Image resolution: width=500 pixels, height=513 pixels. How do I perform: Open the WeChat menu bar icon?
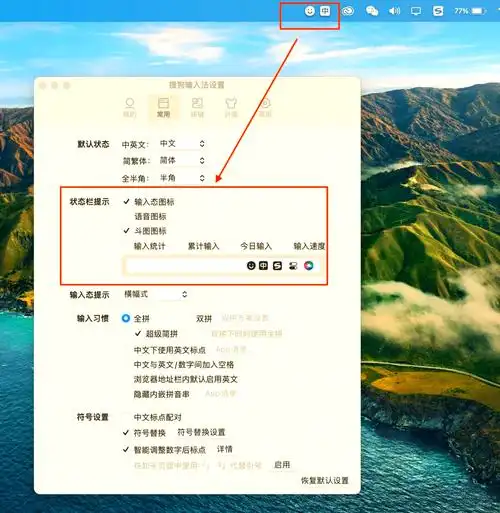(372, 11)
